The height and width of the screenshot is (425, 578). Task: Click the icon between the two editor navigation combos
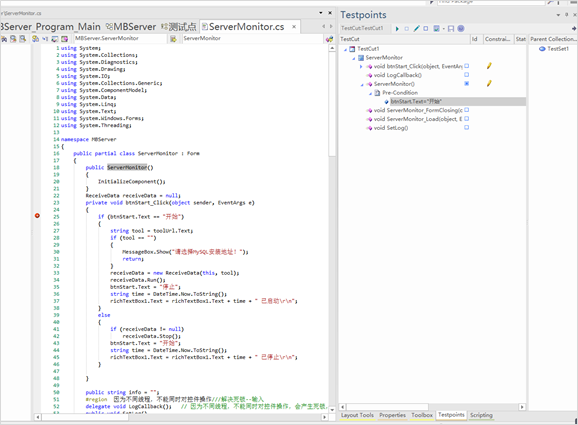pyautogui.click(x=173, y=38)
